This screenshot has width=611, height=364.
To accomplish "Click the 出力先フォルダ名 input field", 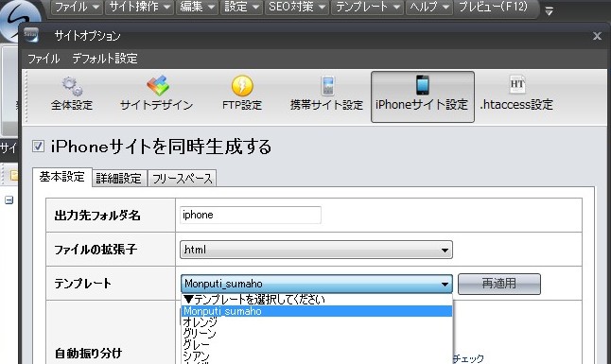I will pos(250,216).
